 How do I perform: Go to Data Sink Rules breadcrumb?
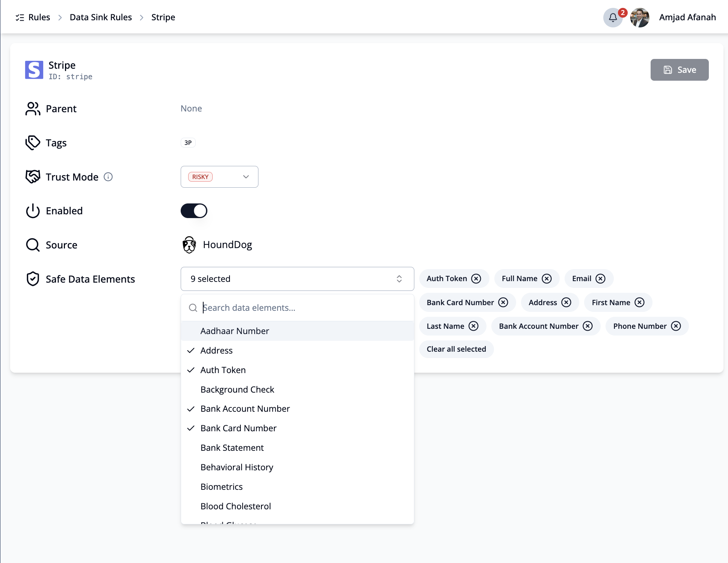[x=101, y=17]
